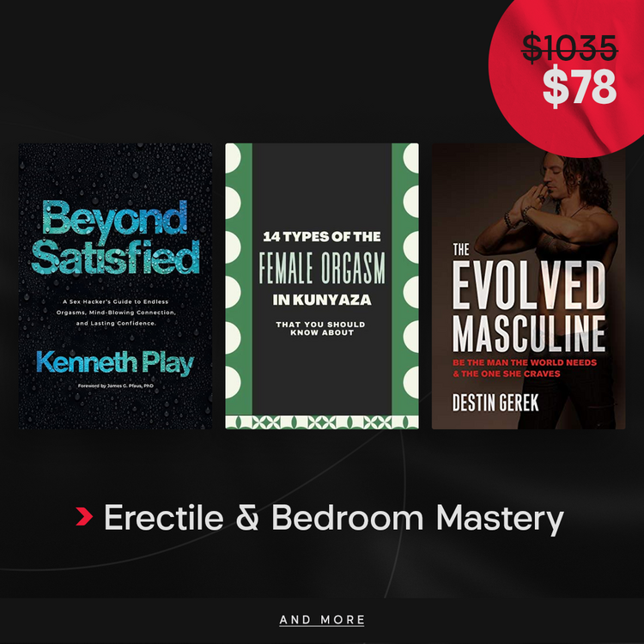Screen dimensions: 644x644
Task: Click the Sex Hacker's Guide subtitle text
Action: (x=116, y=313)
